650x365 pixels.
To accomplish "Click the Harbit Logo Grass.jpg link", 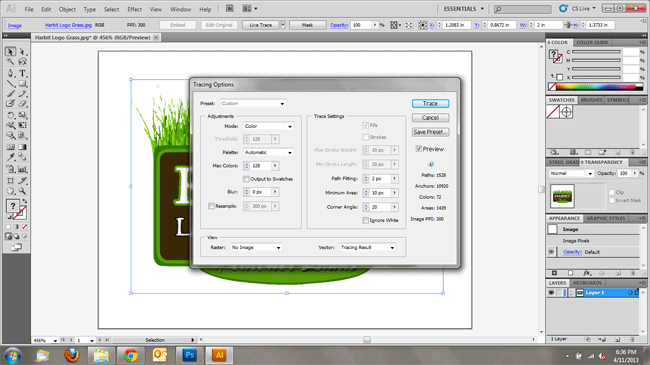I will click(68, 25).
